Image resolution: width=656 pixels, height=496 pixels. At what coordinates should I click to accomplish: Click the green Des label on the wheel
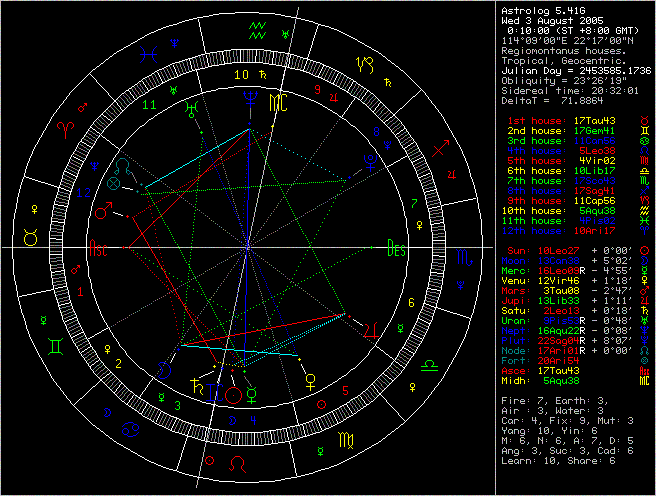click(x=395, y=250)
